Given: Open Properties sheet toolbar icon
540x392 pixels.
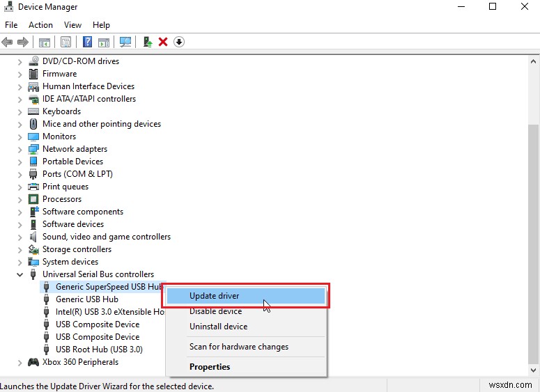Looking at the screenshot, I should (x=65, y=42).
